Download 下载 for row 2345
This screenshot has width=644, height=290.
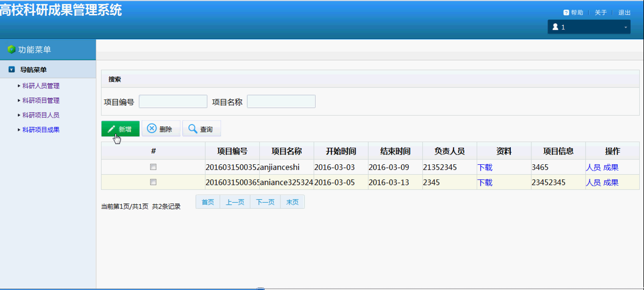[x=485, y=183]
